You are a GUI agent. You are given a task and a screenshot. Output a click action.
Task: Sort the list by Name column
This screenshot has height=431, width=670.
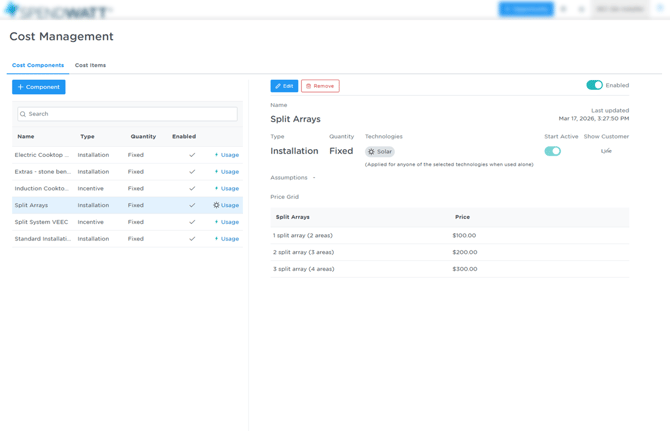coord(26,136)
